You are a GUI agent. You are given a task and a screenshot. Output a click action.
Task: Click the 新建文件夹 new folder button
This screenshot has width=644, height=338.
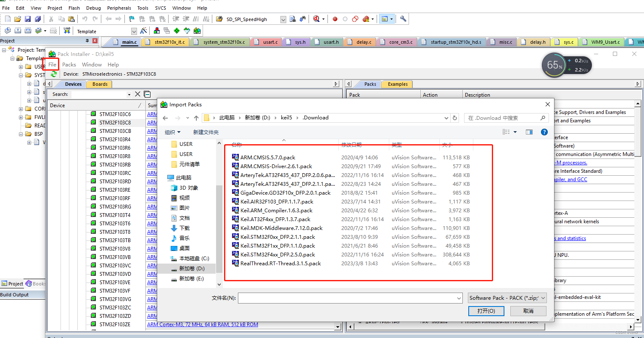pos(206,132)
